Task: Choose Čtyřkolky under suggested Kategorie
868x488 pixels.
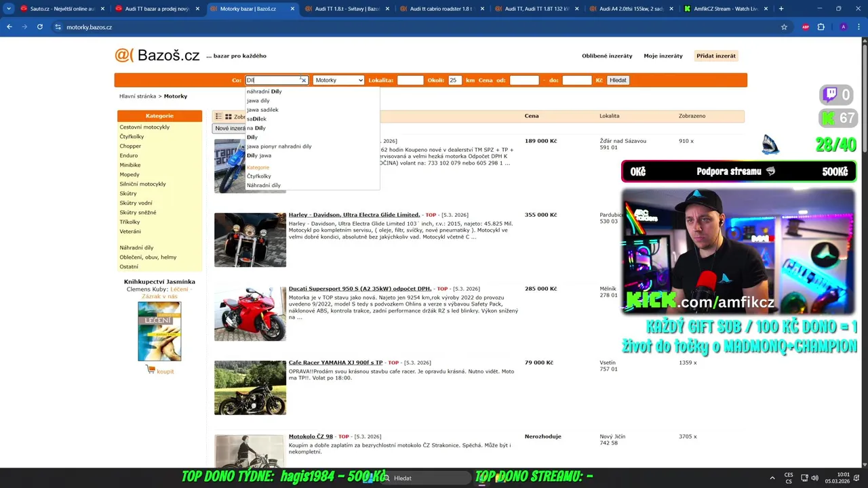Action: coord(259,176)
